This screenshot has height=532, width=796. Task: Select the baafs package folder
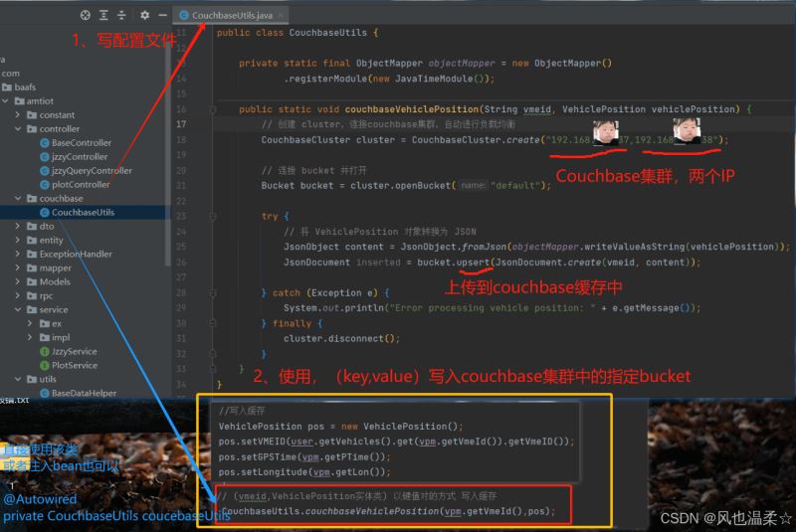point(19,88)
